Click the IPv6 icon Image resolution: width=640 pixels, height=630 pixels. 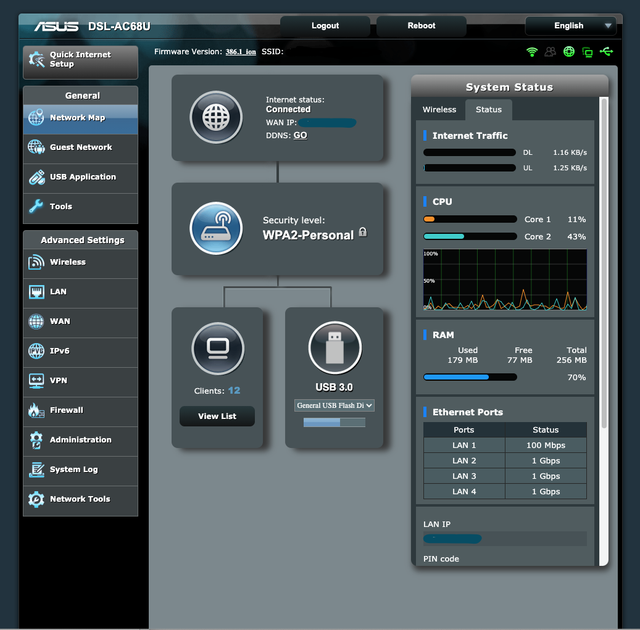36,351
